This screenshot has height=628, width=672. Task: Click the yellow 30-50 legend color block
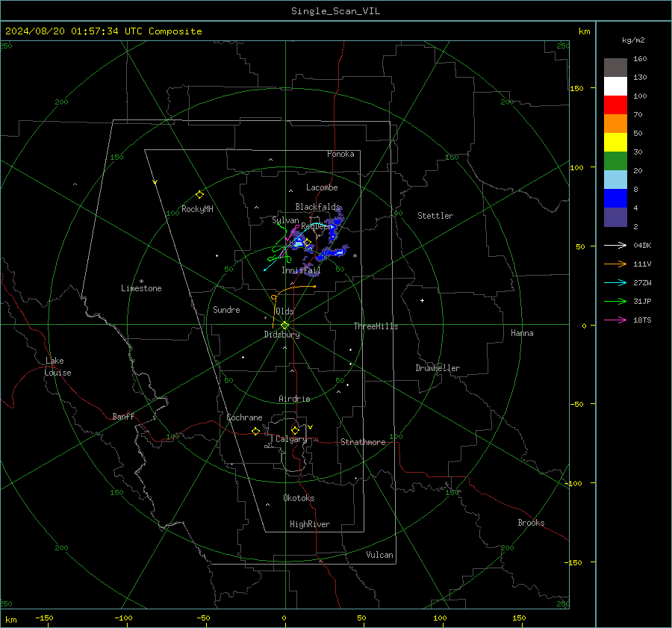[615, 143]
